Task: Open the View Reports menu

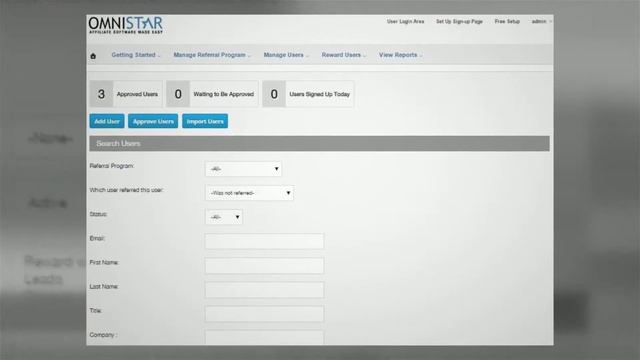Action: click(400, 55)
